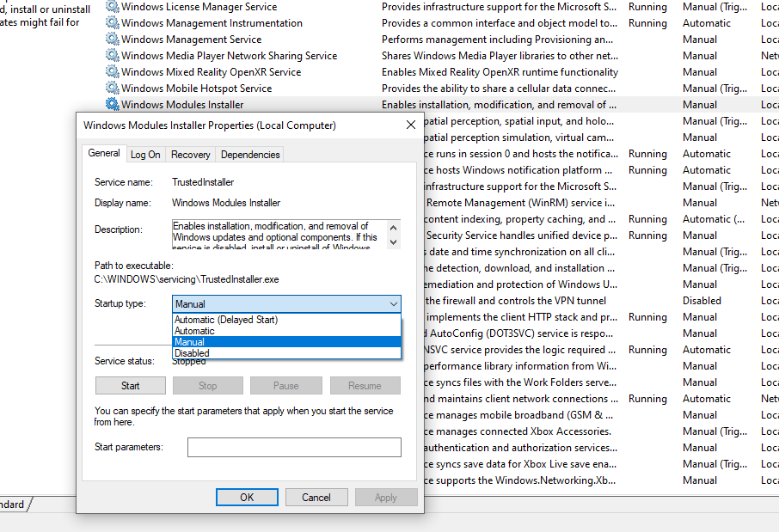Click 'Enables Mixed Reality OpenXR runtime functionality' description
The width and height of the screenshot is (779, 532).
[500, 72]
